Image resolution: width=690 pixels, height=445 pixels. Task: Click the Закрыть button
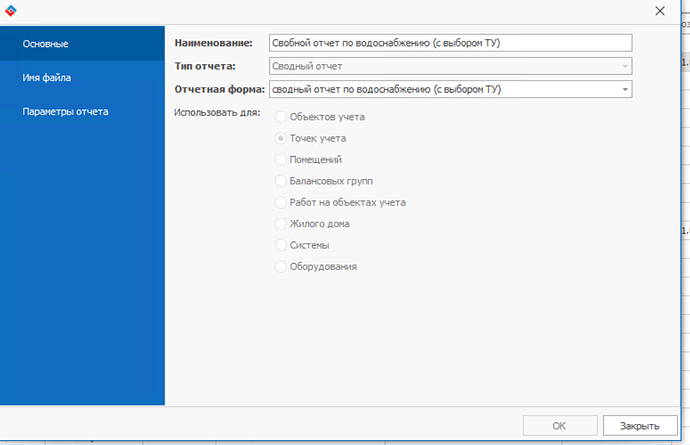coord(640,426)
